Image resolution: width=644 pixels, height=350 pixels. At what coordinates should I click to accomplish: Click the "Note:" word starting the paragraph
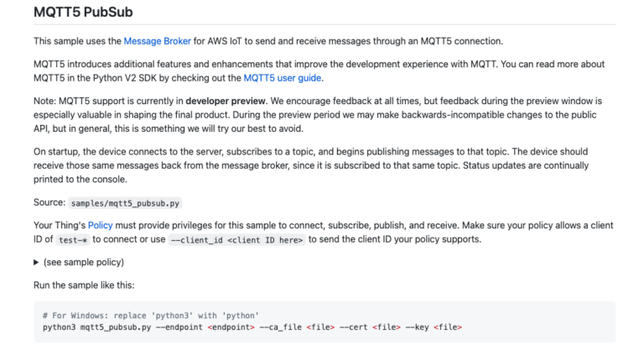click(x=44, y=101)
